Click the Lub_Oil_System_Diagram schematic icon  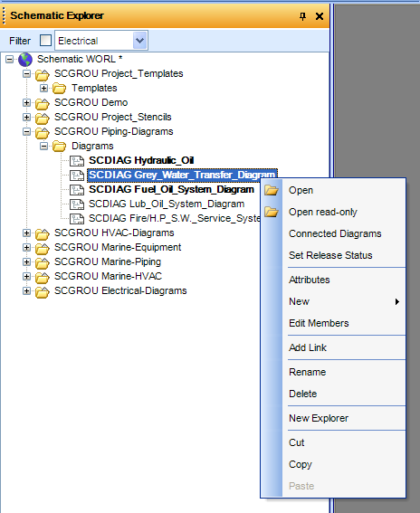pyautogui.click(x=77, y=204)
